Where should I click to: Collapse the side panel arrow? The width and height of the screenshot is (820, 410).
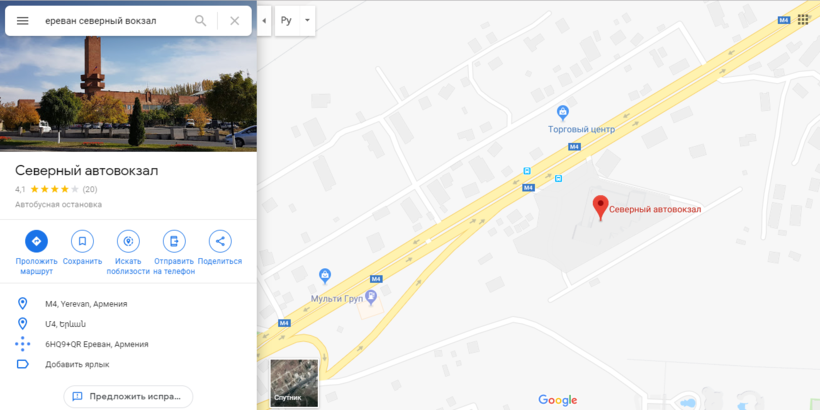(264, 21)
